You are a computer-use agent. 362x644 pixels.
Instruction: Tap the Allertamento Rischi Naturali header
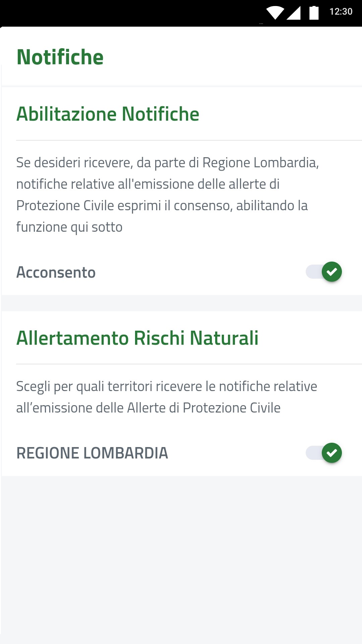pos(137,338)
